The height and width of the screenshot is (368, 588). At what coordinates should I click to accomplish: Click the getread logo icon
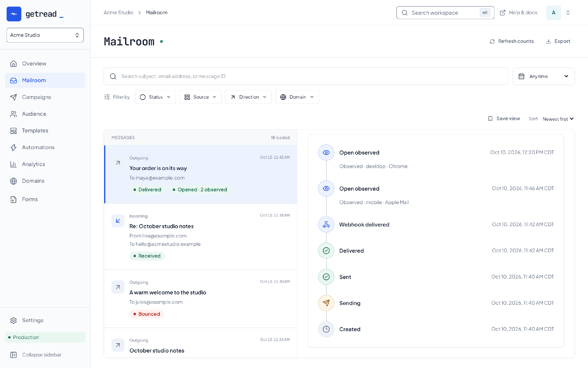[14, 14]
